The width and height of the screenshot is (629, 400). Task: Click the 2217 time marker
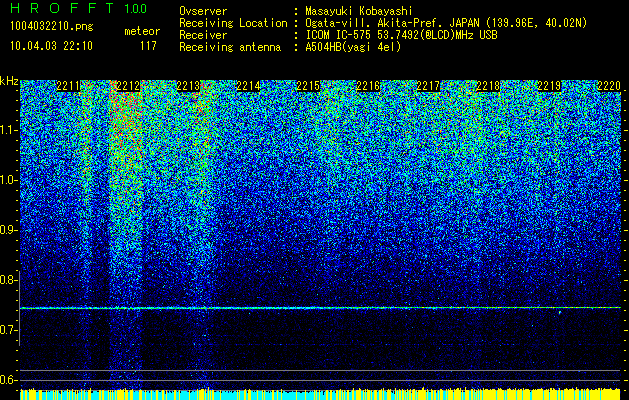[x=428, y=86]
